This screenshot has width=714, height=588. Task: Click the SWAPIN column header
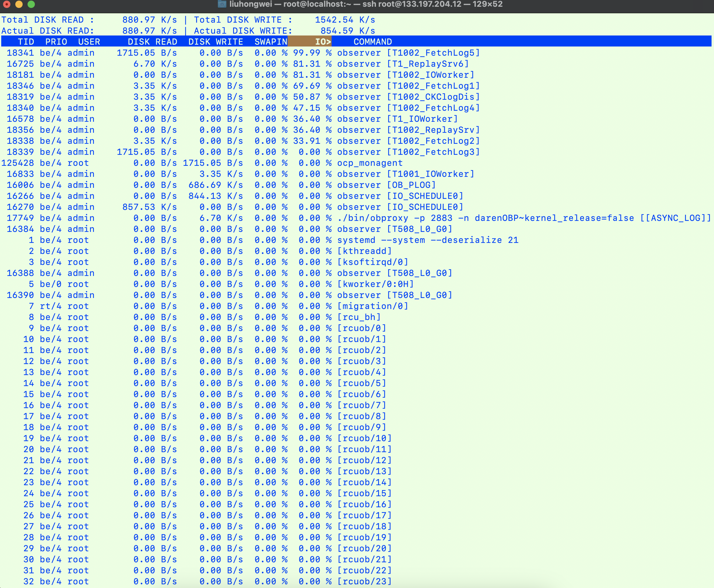271,42
